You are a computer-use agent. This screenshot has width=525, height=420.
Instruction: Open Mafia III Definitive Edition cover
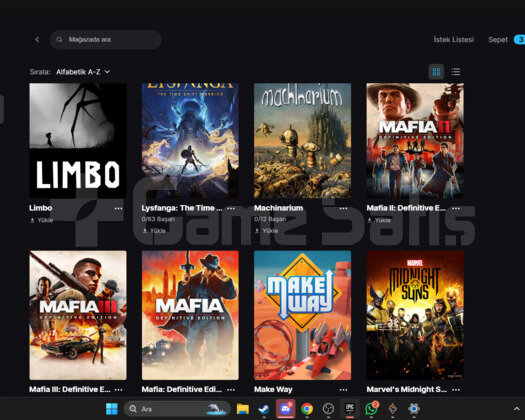[78, 315]
